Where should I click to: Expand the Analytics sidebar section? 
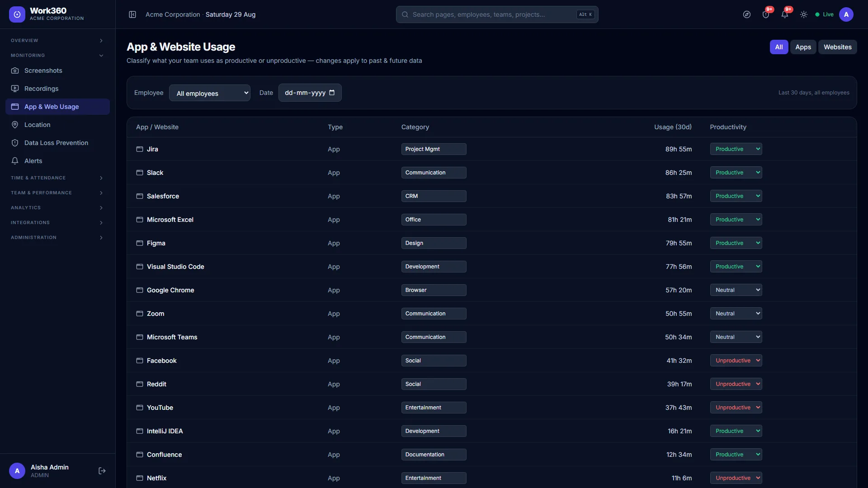coord(57,208)
